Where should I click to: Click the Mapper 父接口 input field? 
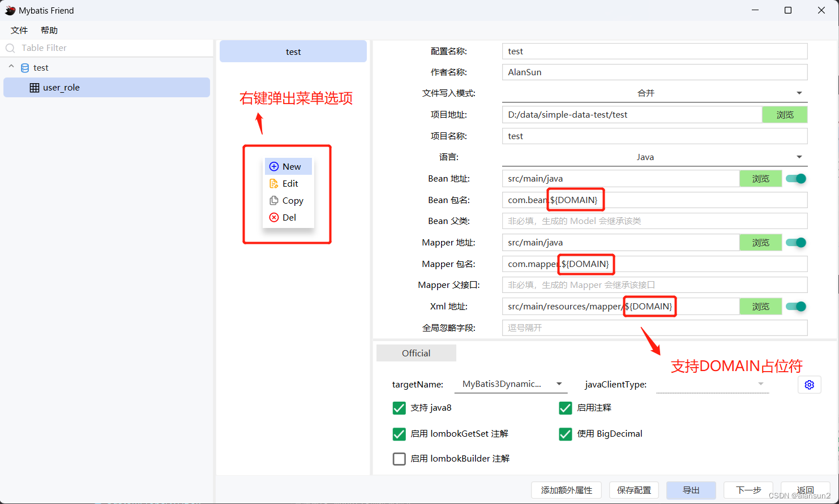(x=654, y=285)
